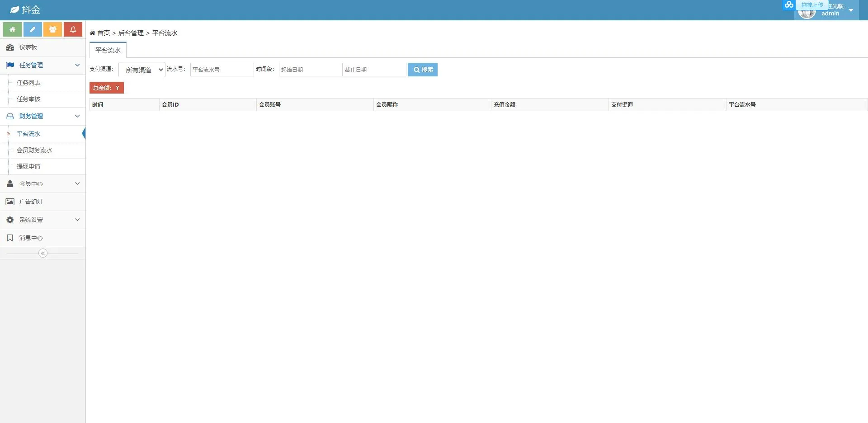Click the dashboard gauge icon beside 仪表板
The width and height of the screenshot is (868, 423).
tap(10, 47)
